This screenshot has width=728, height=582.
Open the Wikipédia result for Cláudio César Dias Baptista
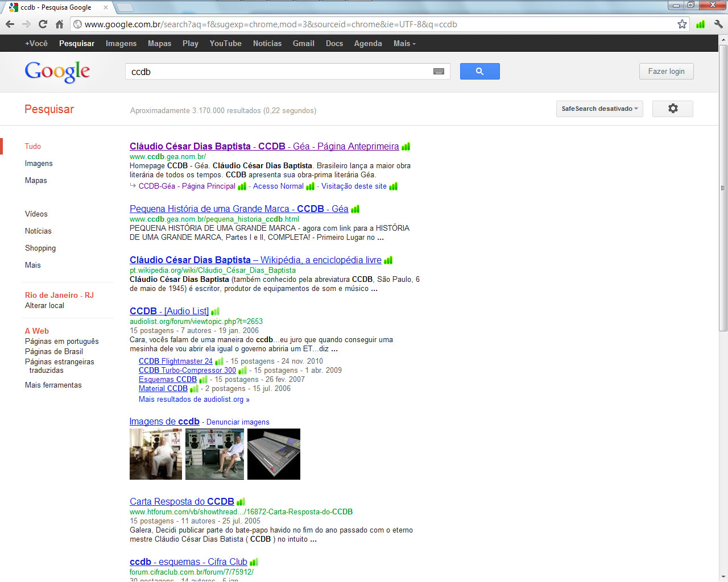click(x=255, y=260)
